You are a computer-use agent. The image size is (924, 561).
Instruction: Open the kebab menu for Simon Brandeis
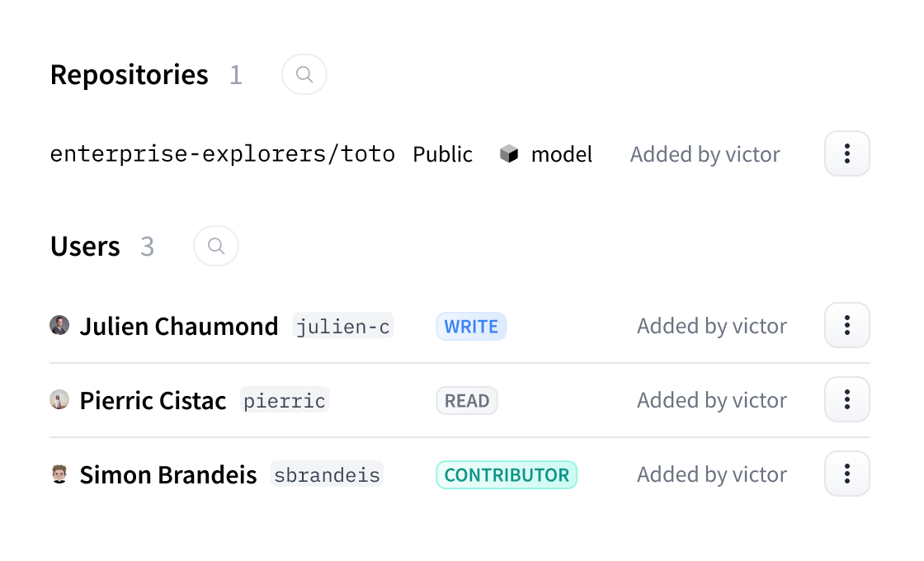(x=846, y=474)
